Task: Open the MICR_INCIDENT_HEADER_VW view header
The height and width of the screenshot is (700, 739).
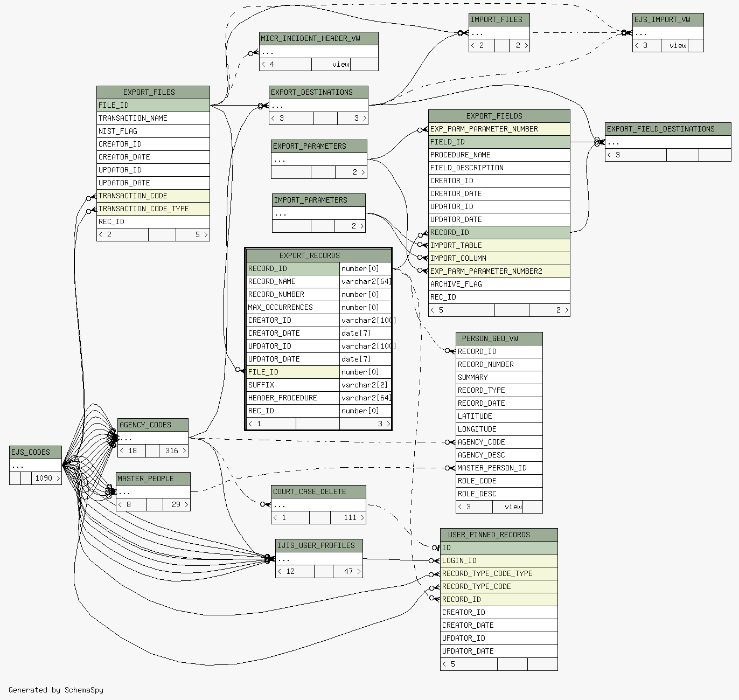Action: click(x=319, y=39)
